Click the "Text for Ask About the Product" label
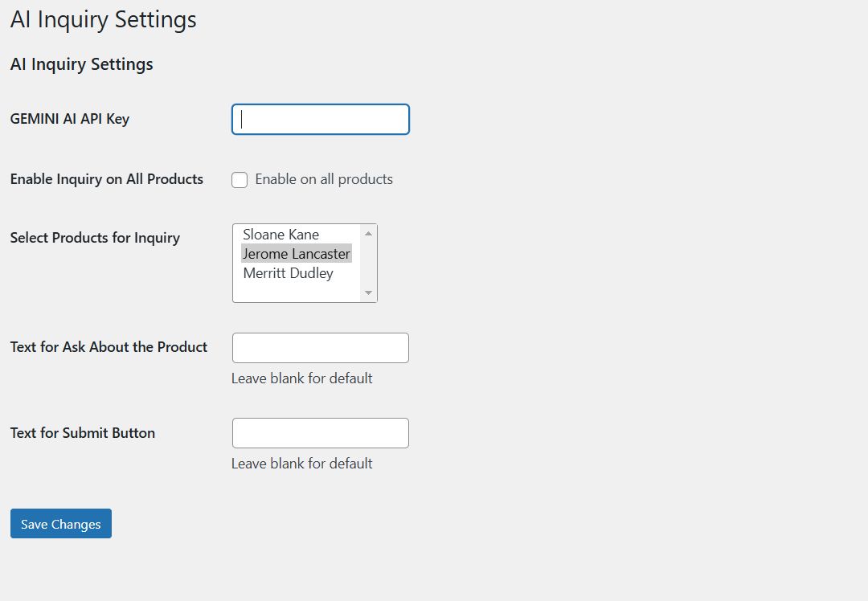Viewport: 868px width, 601px height. [109, 347]
